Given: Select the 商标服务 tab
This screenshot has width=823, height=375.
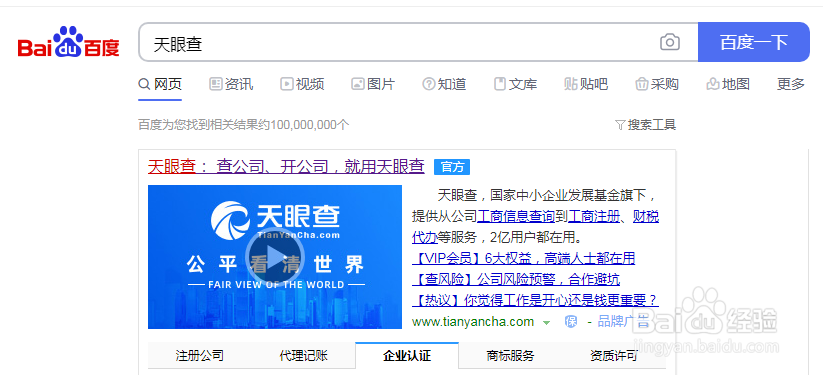Looking at the screenshot, I should point(510,356).
